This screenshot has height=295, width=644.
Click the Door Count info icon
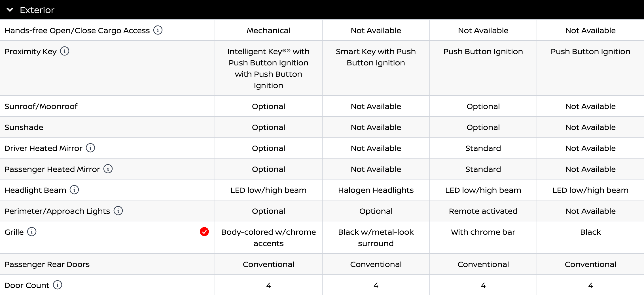[58, 285]
